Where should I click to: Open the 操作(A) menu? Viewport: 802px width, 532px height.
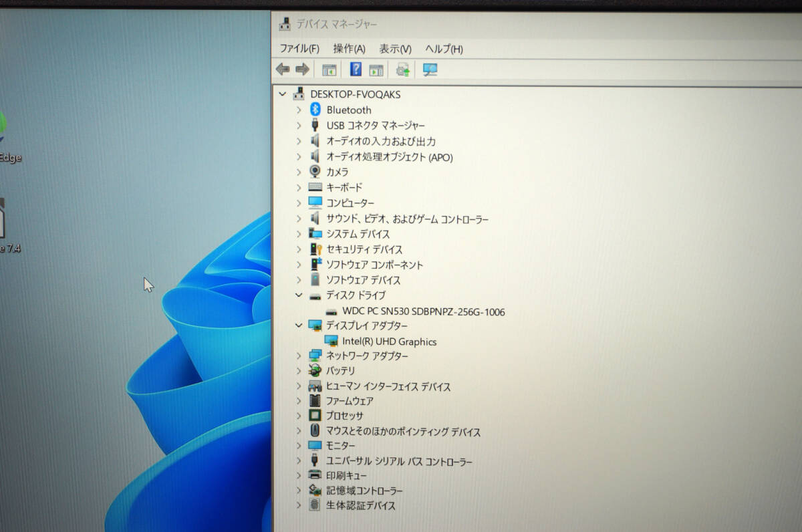(349, 49)
